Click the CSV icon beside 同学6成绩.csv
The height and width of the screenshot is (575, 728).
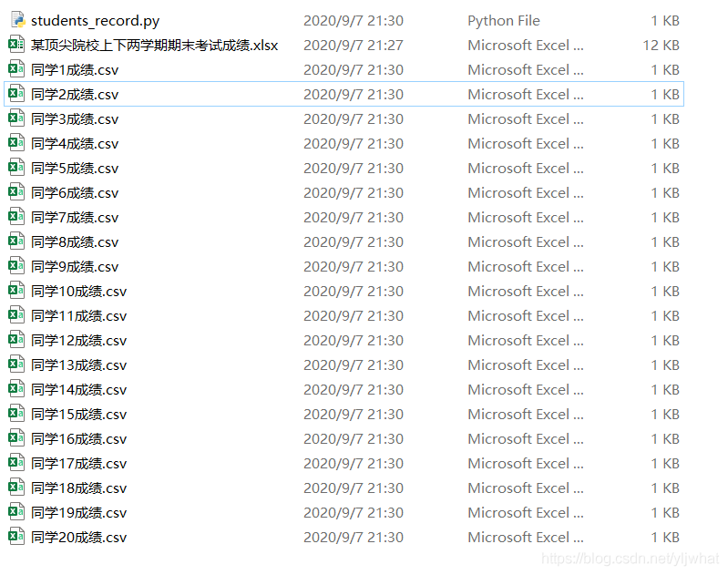[x=16, y=192]
